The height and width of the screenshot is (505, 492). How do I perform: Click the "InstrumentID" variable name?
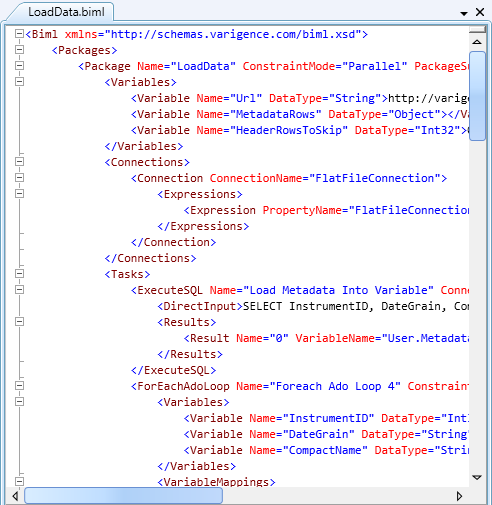pos(328,418)
